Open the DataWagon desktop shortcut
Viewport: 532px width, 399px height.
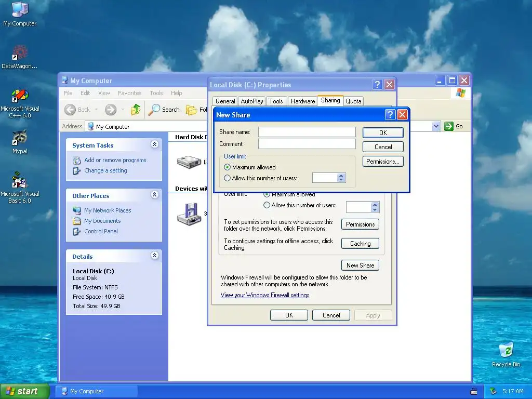pyautogui.click(x=19, y=57)
